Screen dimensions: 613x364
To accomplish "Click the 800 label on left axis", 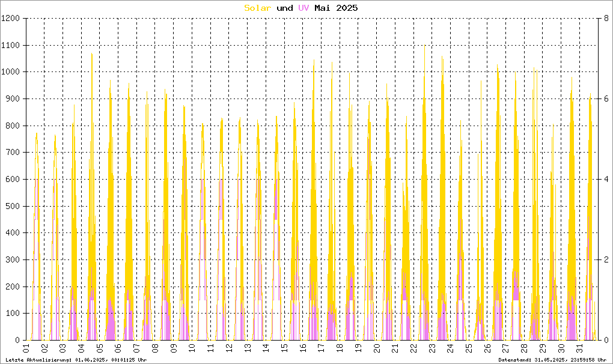I will click(13, 126).
